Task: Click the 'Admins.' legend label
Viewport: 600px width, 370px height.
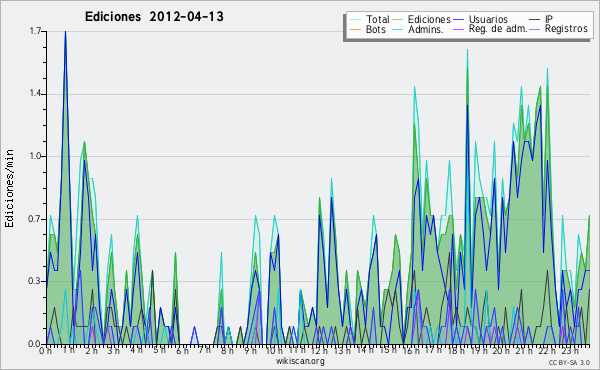Action: [x=426, y=29]
